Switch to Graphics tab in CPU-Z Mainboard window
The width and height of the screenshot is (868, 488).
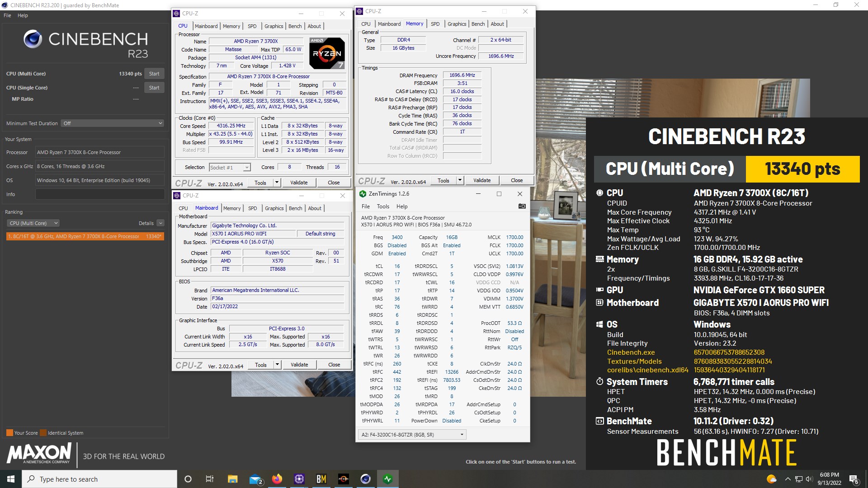pos(274,208)
